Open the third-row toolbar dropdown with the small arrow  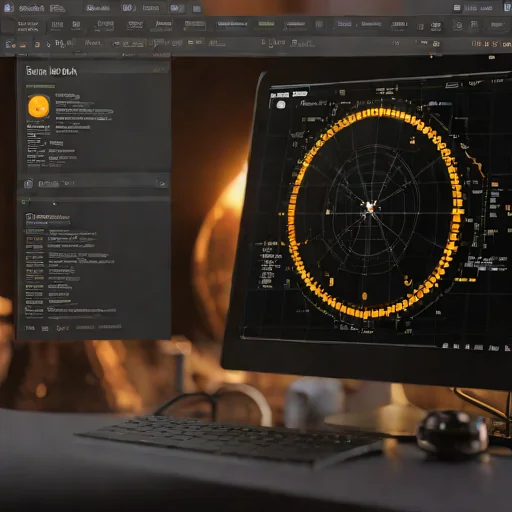pos(128,44)
